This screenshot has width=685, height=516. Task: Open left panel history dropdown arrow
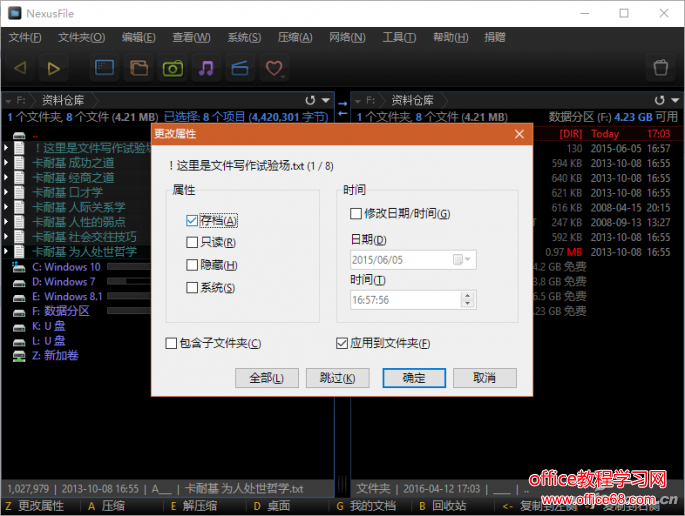(x=326, y=100)
